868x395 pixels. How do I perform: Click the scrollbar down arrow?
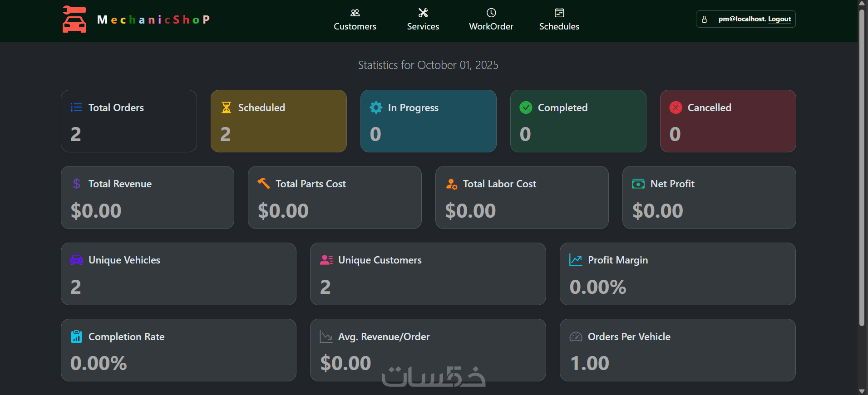tap(862, 391)
